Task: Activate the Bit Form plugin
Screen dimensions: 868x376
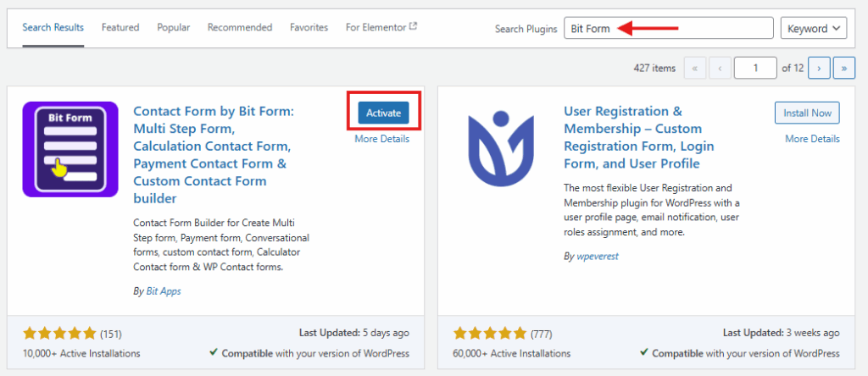Action: tap(383, 113)
